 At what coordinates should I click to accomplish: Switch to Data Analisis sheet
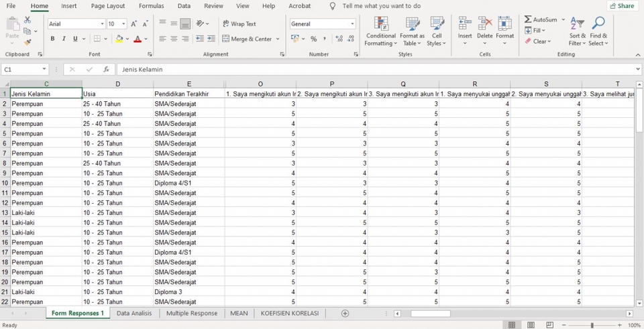pyautogui.click(x=134, y=314)
